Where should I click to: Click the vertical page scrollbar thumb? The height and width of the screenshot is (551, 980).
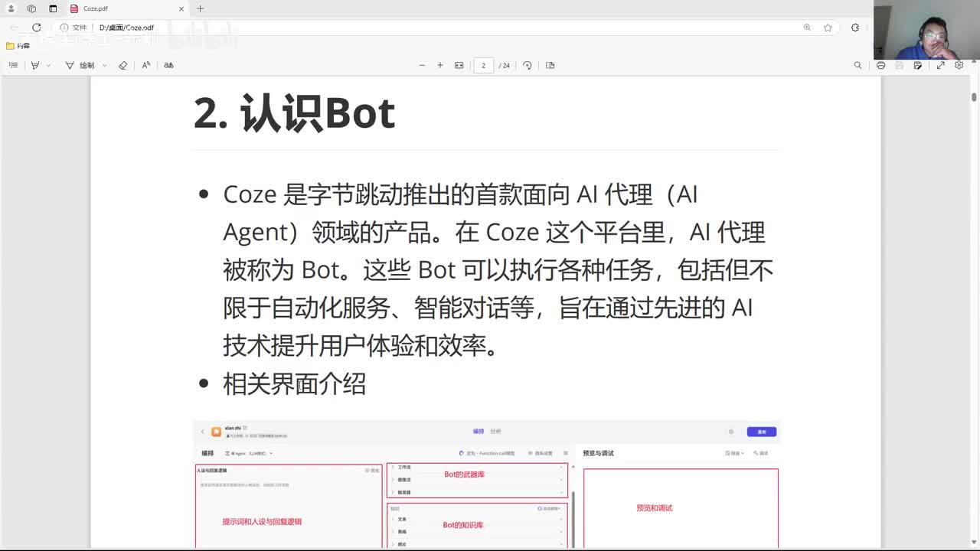point(974,97)
